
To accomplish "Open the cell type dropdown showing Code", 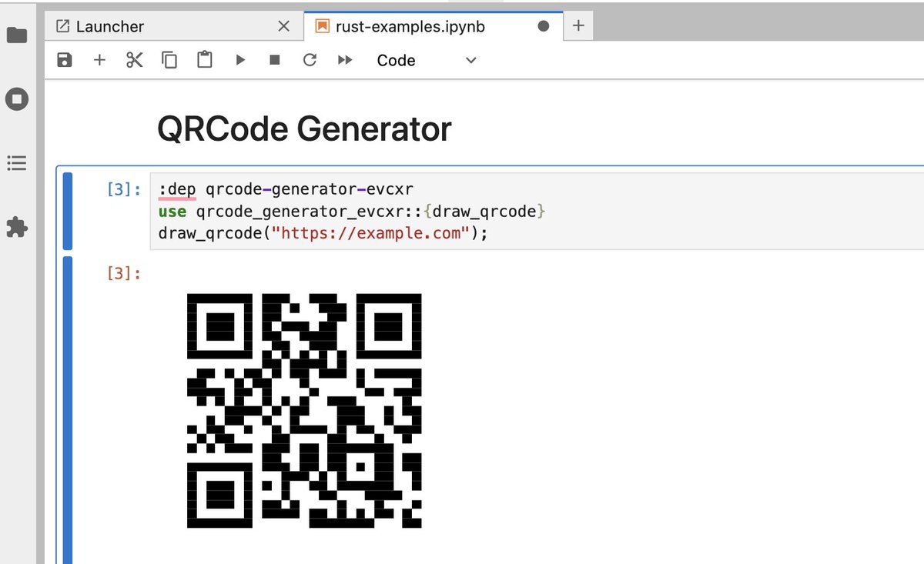I will 427,60.
